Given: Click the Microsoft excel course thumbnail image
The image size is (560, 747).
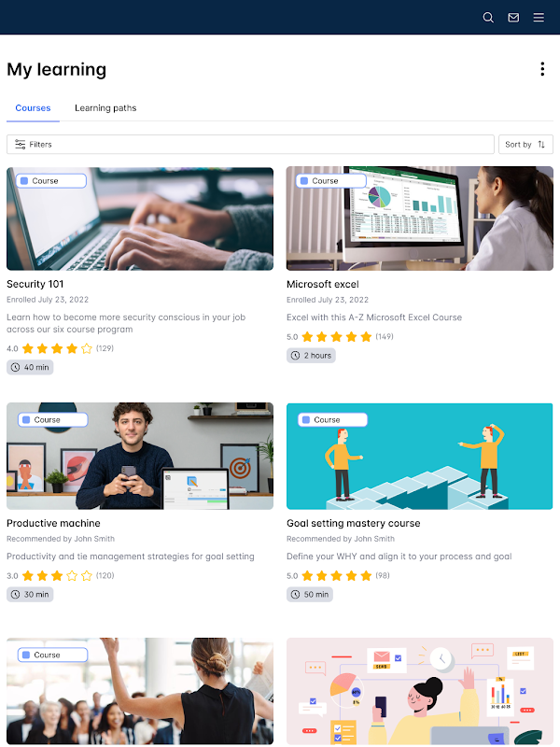Looking at the screenshot, I should (419, 218).
